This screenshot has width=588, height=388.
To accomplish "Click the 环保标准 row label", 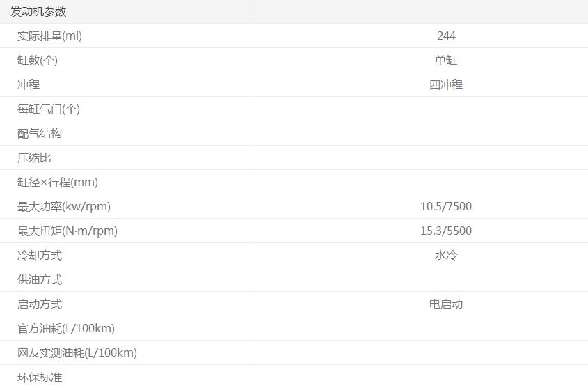I will [x=40, y=378].
